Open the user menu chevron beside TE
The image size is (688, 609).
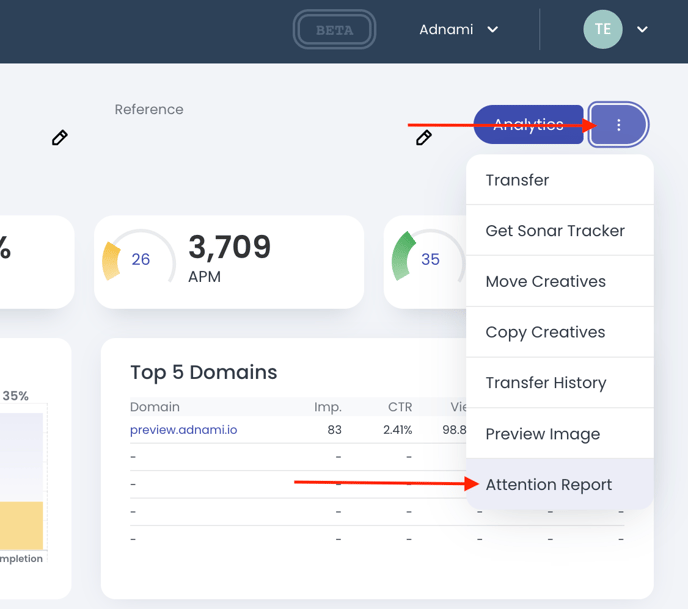coord(642,29)
